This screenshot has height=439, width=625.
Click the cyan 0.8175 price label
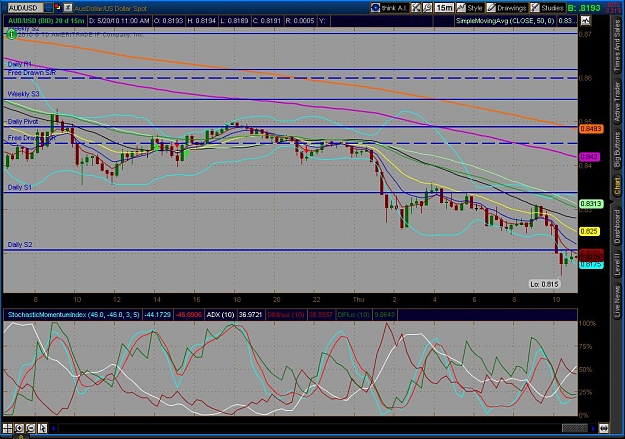coord(591,265)
